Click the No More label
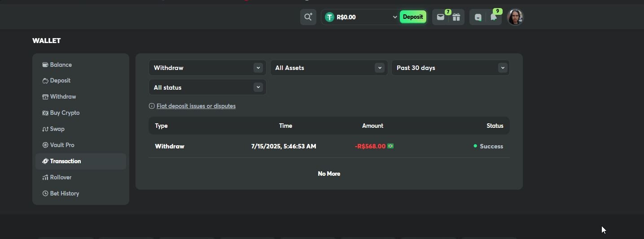The image size is (644, 239). (x=329, y=174)
